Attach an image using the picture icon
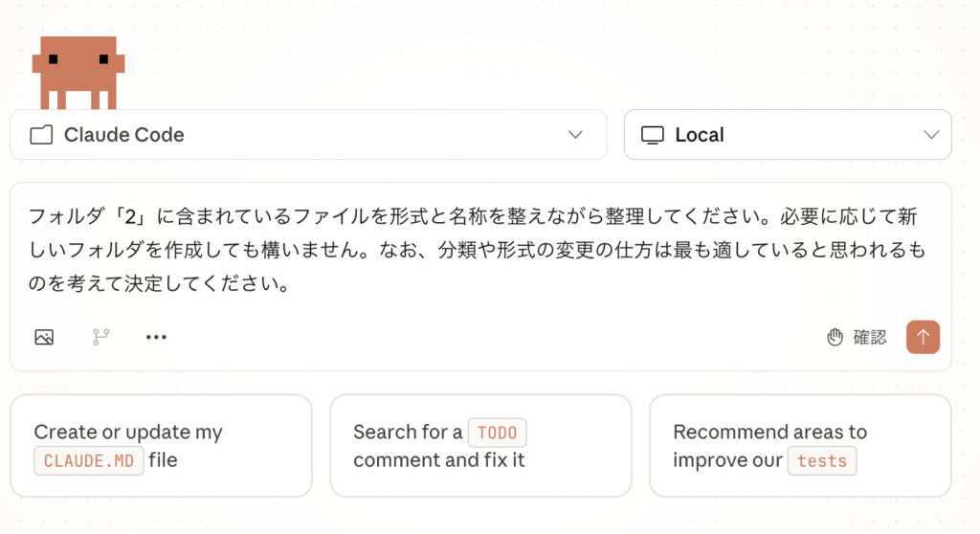Screen dimensions: 980x534 (x=44, y=337)
